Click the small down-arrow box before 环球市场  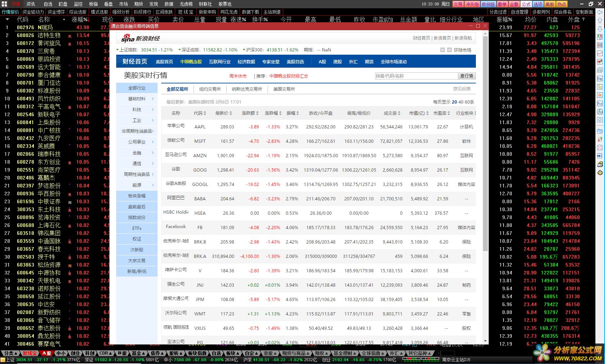click(x=442, y=50)
